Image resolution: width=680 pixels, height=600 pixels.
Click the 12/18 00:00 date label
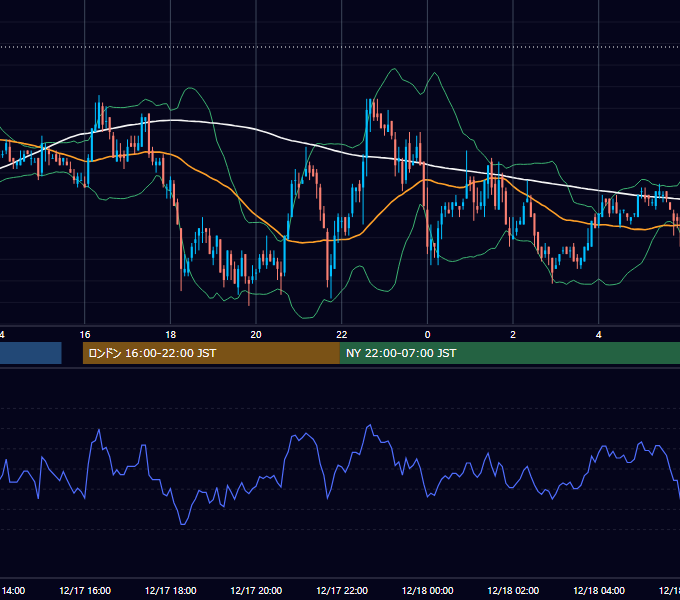click(427, 590)
